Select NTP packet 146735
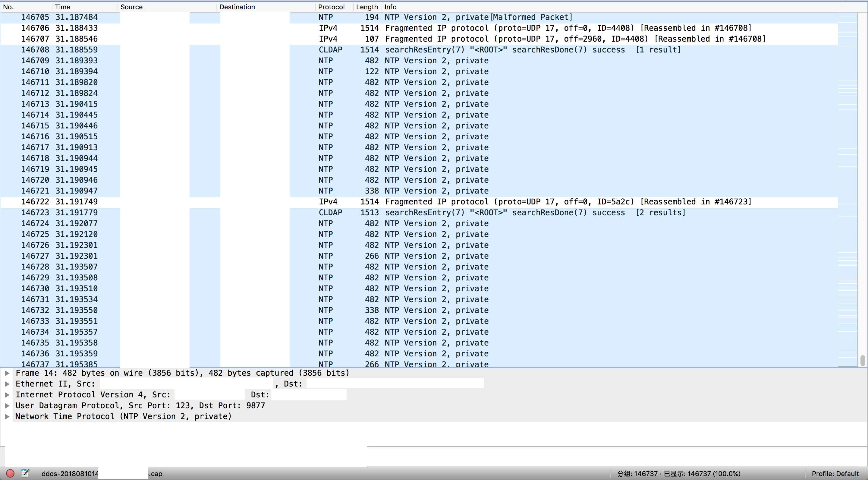Image resolution: width=868 pixels, height=480 pixels. [419, 343]
